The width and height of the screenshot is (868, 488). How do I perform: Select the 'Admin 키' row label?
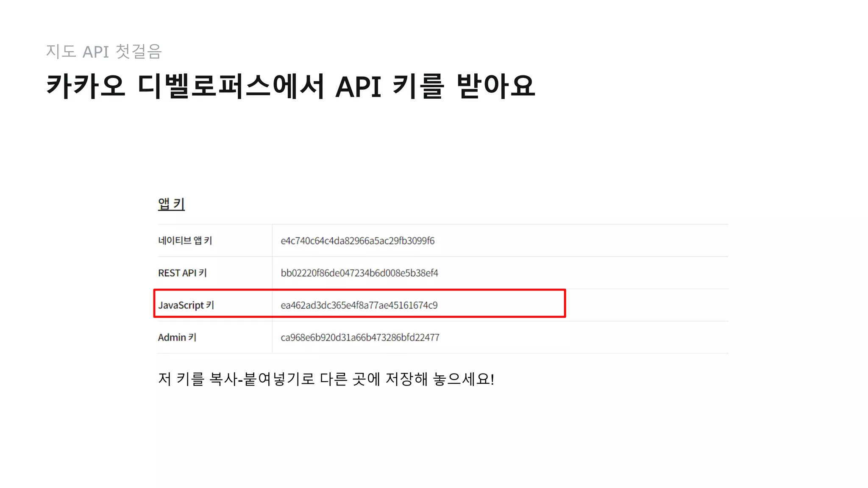[x=177, y=337]
